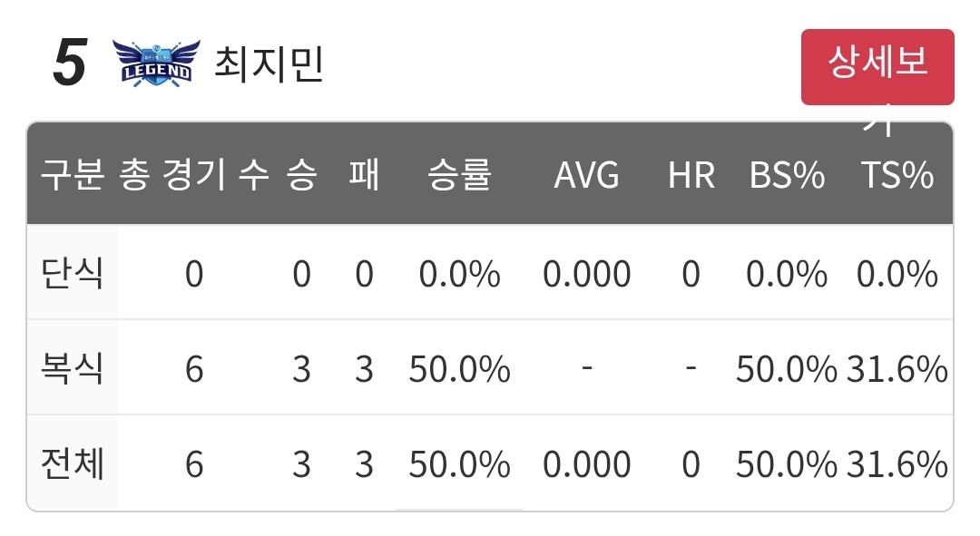
Task: Click the rank number 5
Action: coord(69,63)
